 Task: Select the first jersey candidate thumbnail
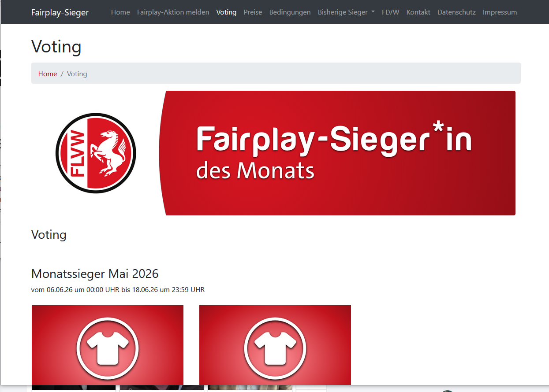[x=108, y=345]
